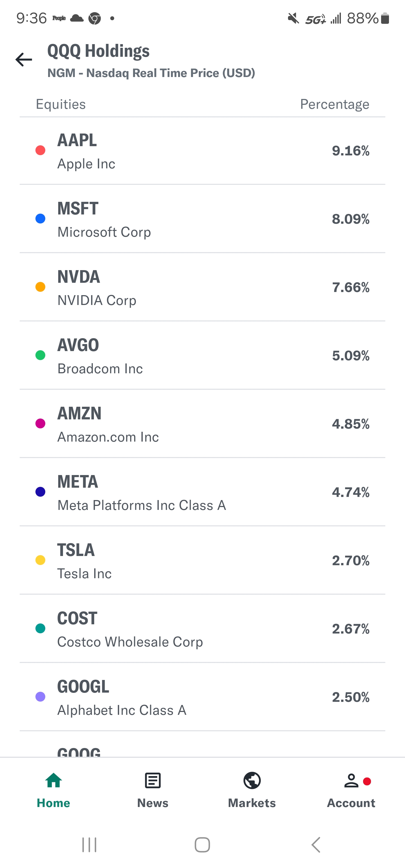View the GOOGL Alphabet Class A holding
This screenshot has height=868, width=405.
pos(202,697)
